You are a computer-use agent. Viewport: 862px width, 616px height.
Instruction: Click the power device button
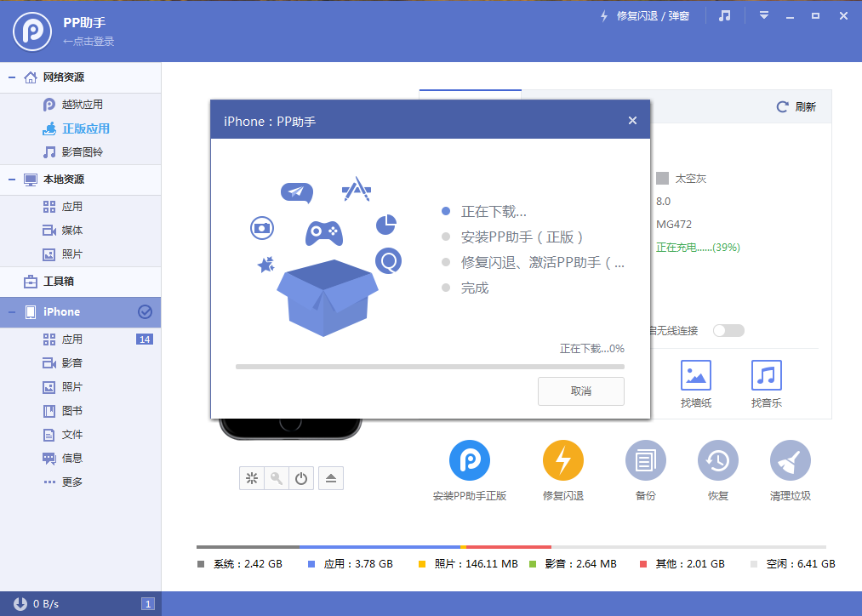[301, 478]
